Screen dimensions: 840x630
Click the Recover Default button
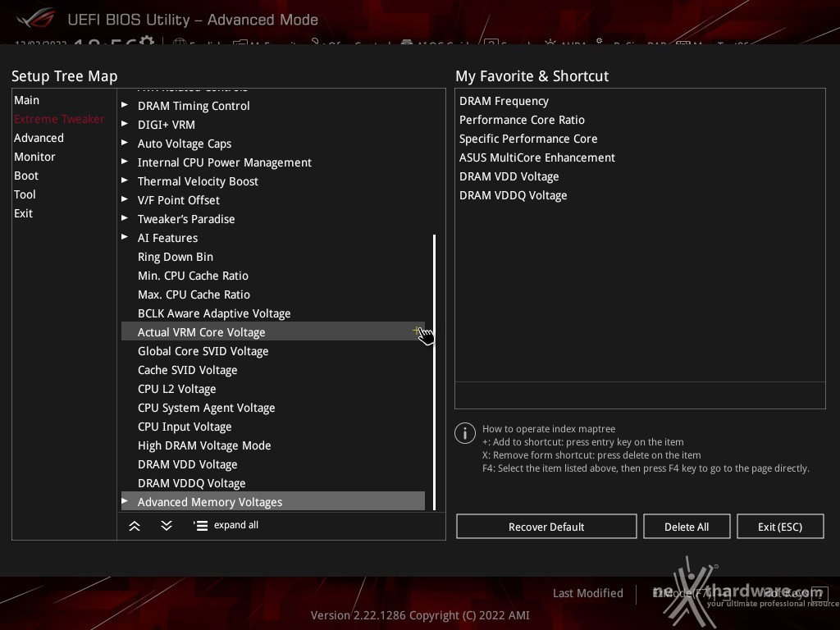click(546, 527)
